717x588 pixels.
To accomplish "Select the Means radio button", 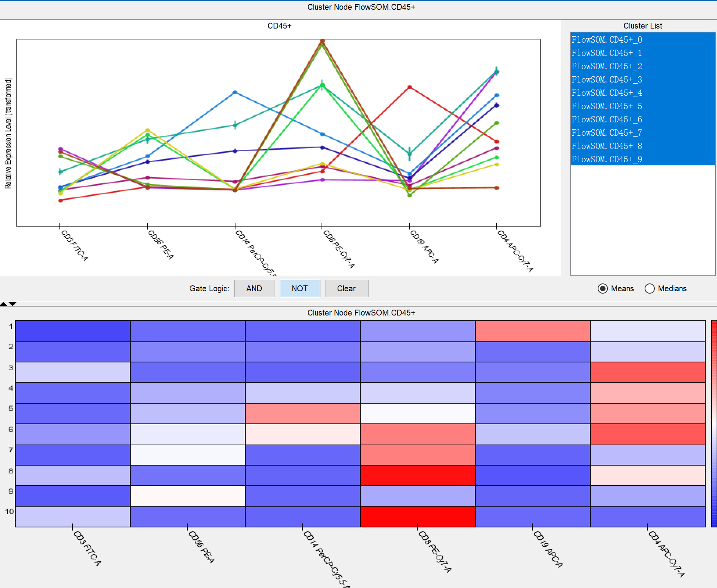I will coord(603,289).
